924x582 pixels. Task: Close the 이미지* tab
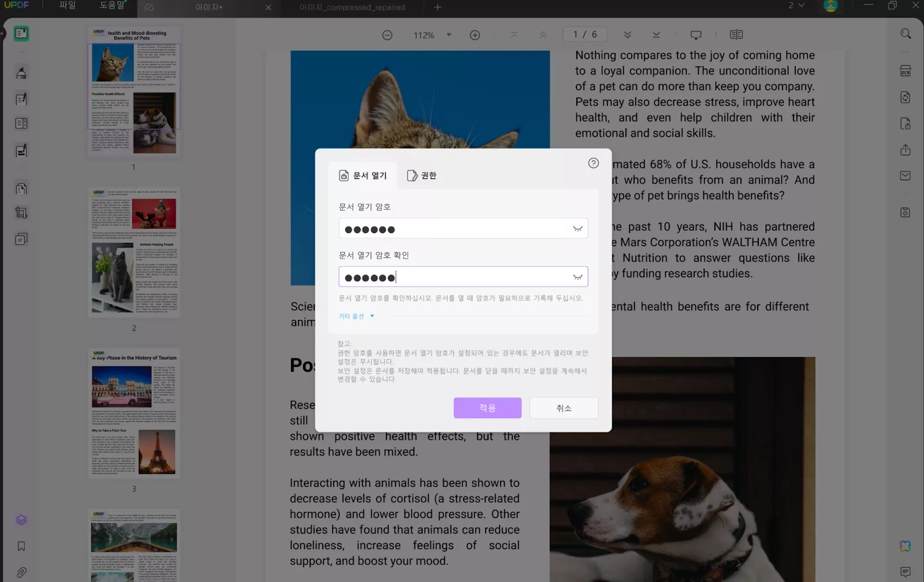point(269,8)
